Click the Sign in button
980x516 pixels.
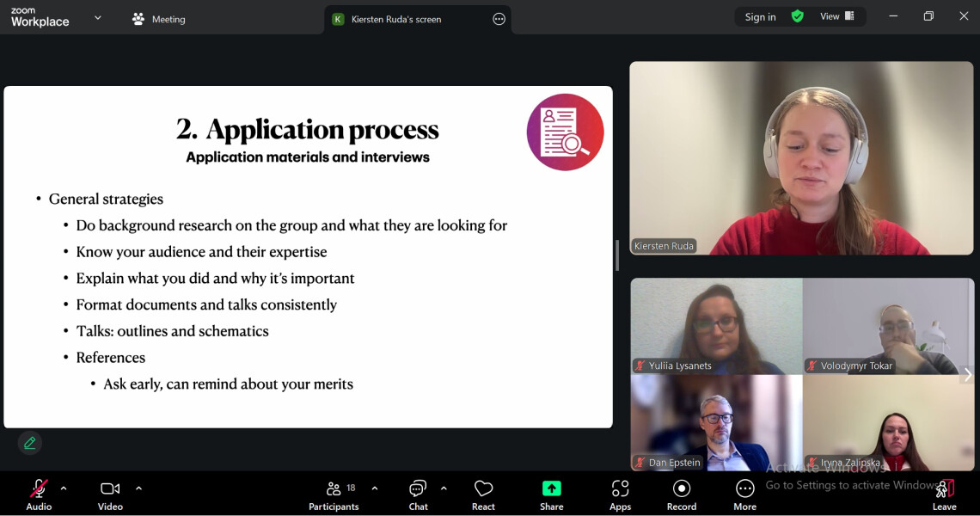coord(760,16)
